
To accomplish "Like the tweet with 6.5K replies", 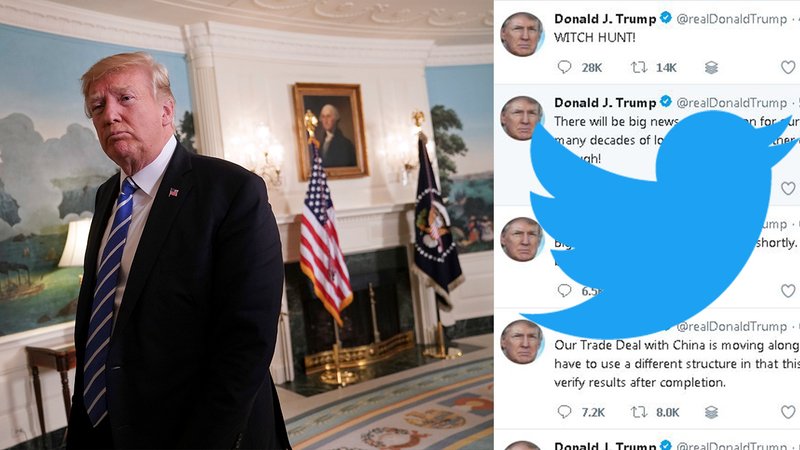I will click(788, 290).
